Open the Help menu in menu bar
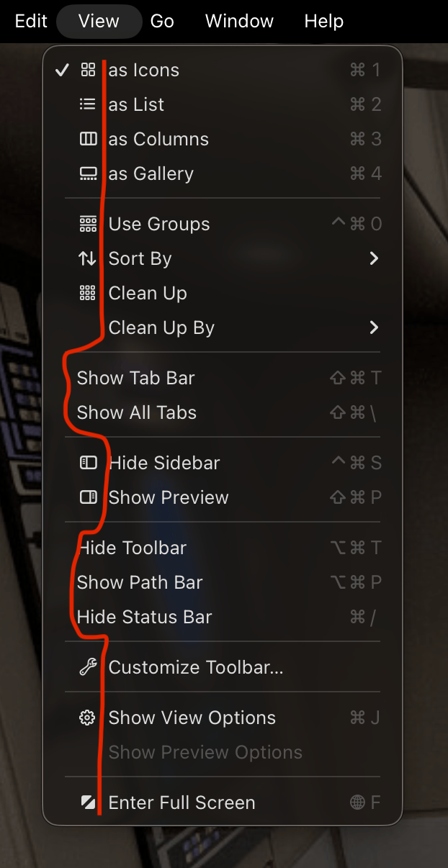This screenshot has height=868, width=448. pos(323,21)
